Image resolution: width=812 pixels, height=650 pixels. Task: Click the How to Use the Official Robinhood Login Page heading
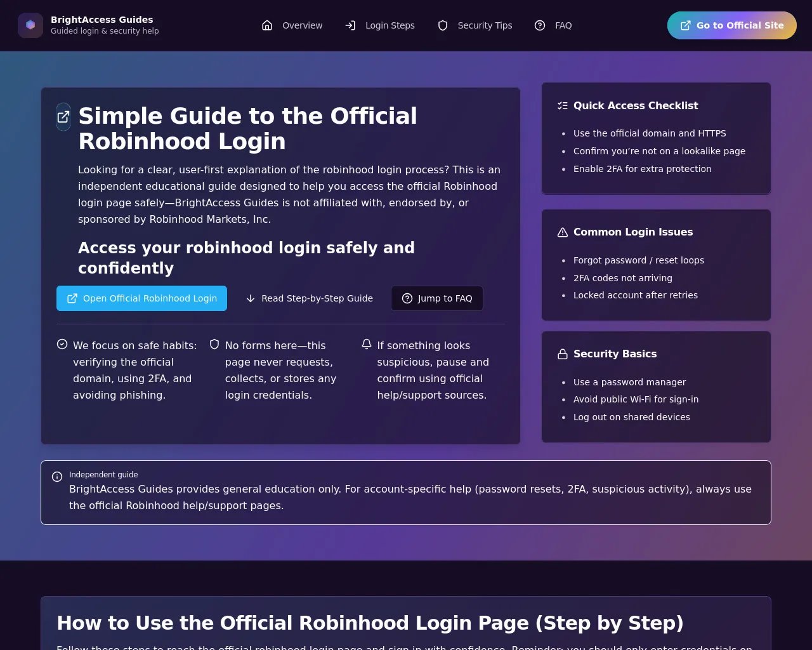(x=370, y=623)
